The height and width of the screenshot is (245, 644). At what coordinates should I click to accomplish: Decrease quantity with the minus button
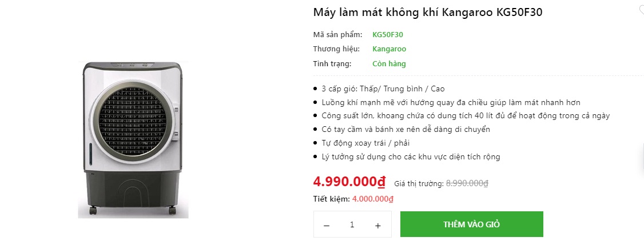point(327,225)
